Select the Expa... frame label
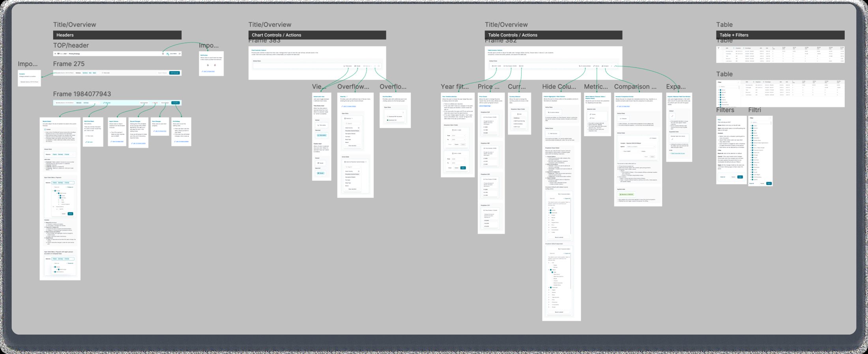This screenshot has width=868, height=354. coord(676,86)
